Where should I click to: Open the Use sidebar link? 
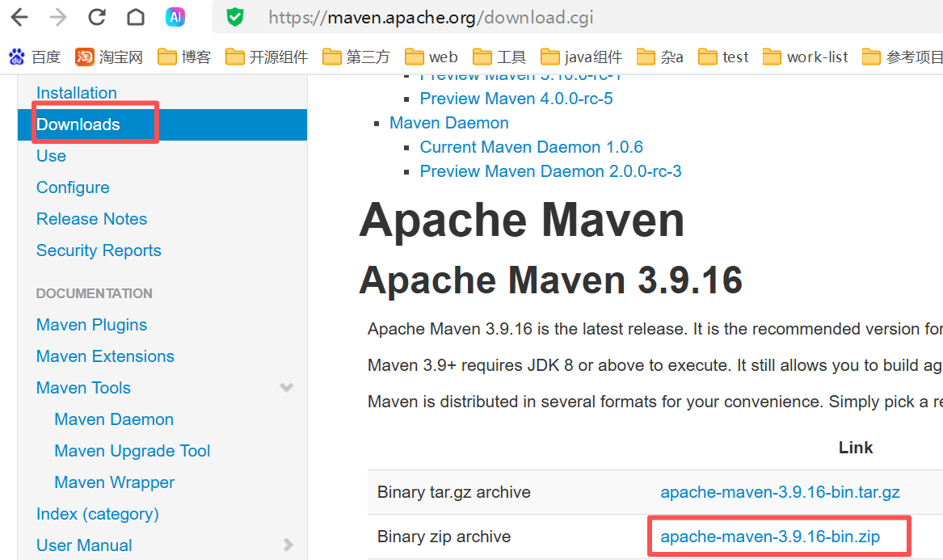coord(51,156)
